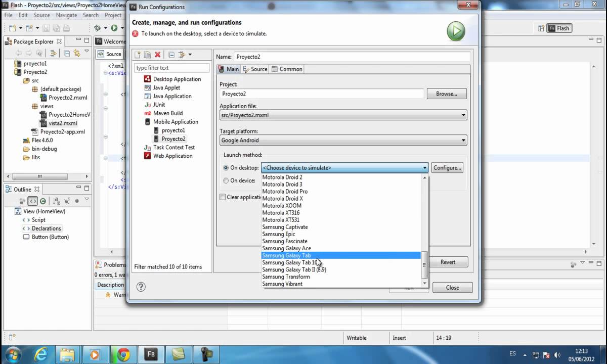The height and width of the screenshot is (364, 607).
Task: Click the green Run icon in main toolbar
Action: point(114,28)
